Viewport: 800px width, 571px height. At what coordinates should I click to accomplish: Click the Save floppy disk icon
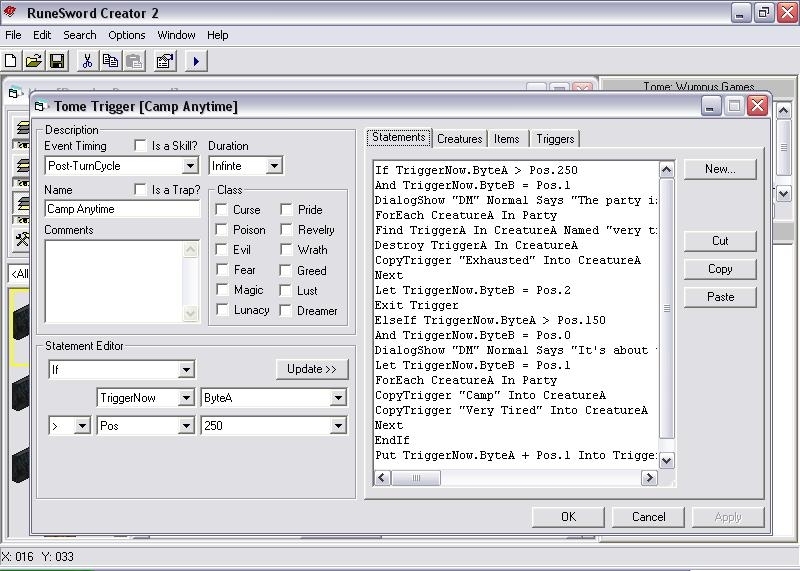tap(57, 61)
